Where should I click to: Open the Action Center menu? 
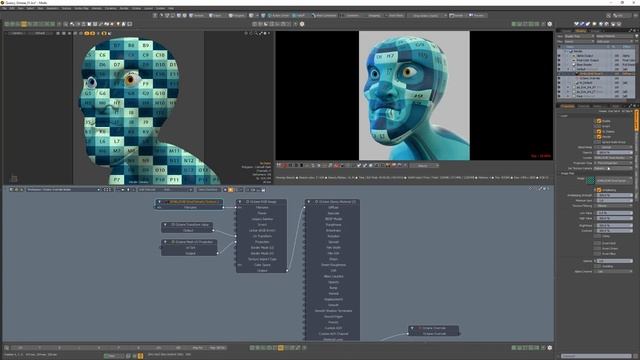pos(278,16)
